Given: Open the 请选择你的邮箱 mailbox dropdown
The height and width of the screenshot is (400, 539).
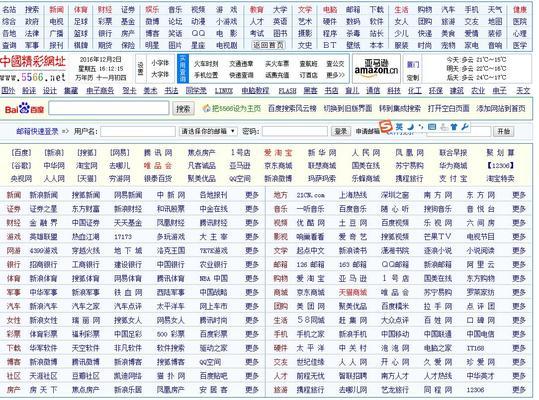Looking at the screenshot, I should coord(208,131).
